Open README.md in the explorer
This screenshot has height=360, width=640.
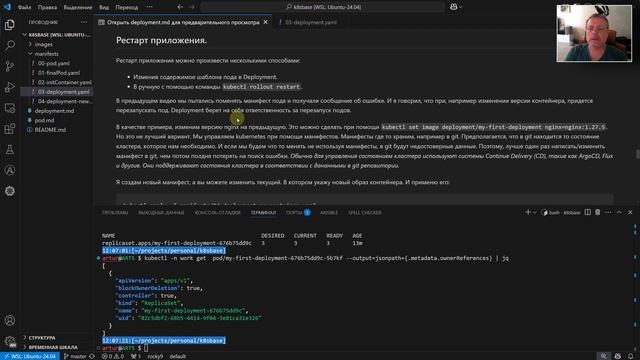coord(50,130)
